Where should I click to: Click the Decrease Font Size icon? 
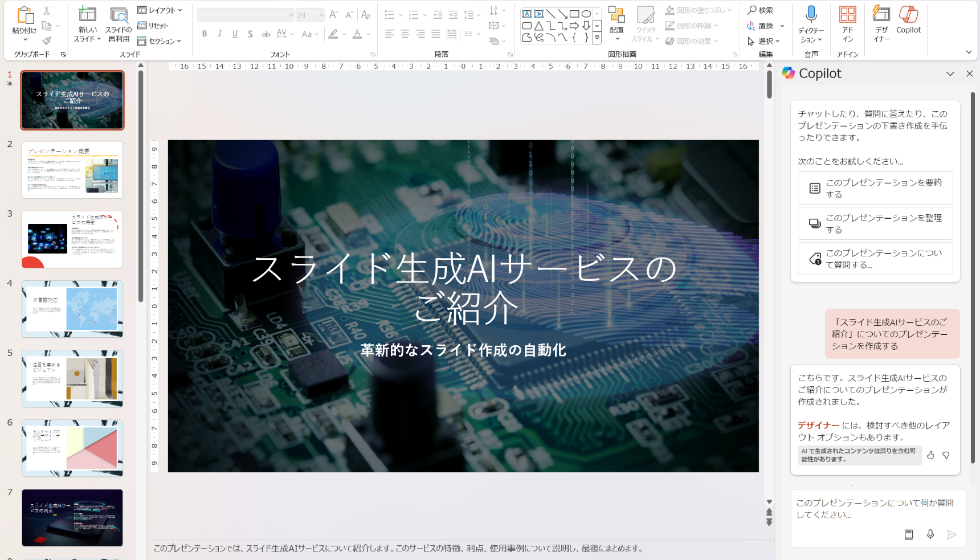349,15
